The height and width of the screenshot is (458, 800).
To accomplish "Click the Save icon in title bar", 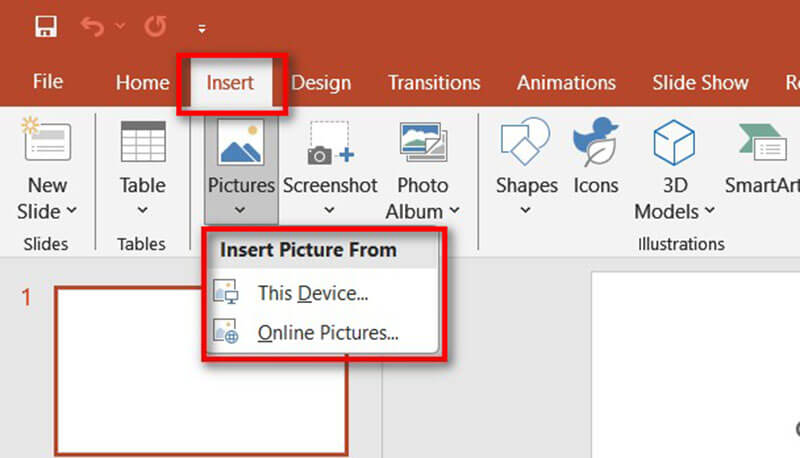I will coord(45,26).
